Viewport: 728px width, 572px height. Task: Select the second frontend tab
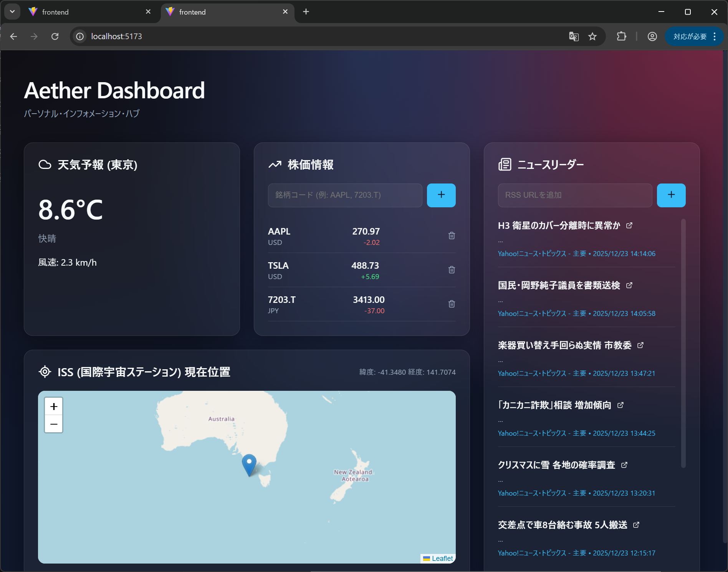[x=227, y=12]
